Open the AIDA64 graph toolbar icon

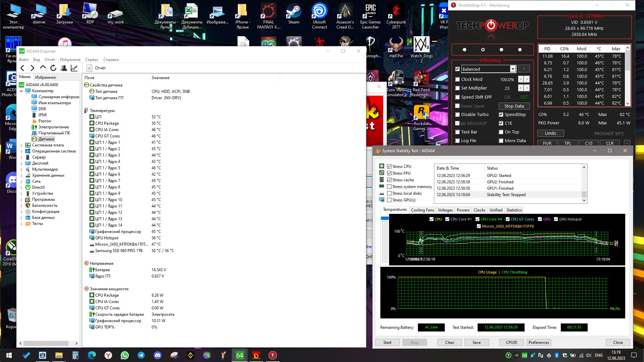(x=74, y=68)
